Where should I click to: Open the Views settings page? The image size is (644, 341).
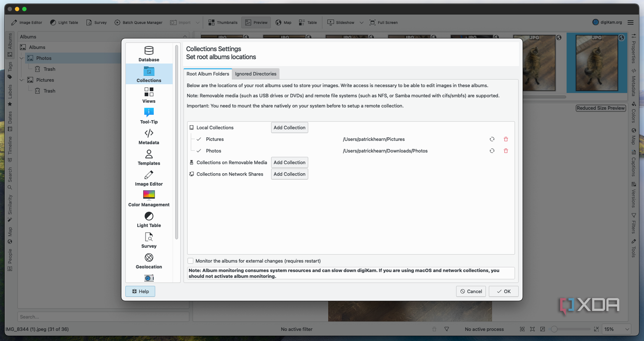[149, 95]
